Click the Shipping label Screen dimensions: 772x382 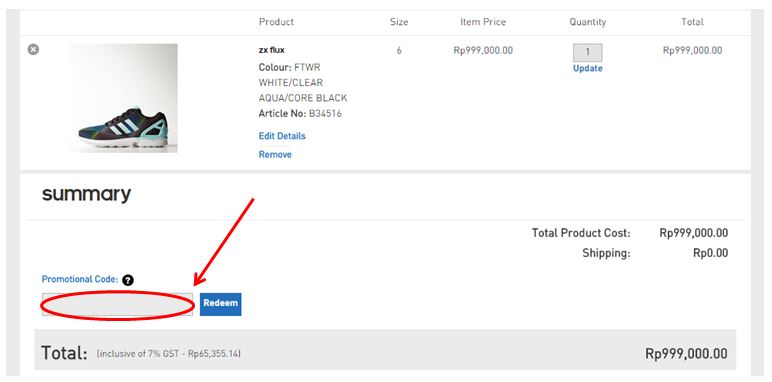pyautogui.click(x=606, y=253)
